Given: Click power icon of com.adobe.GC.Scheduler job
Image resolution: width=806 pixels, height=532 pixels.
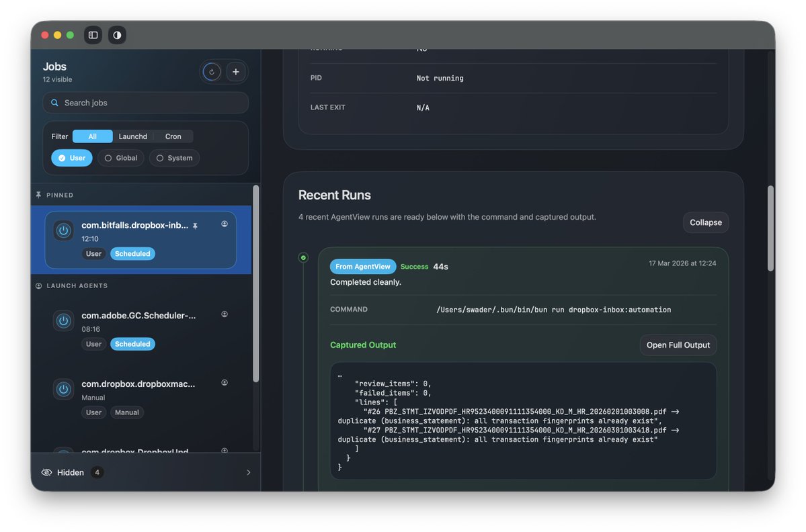Looking at the screenshot, I should pyautogui.click(x=63, y=321).
